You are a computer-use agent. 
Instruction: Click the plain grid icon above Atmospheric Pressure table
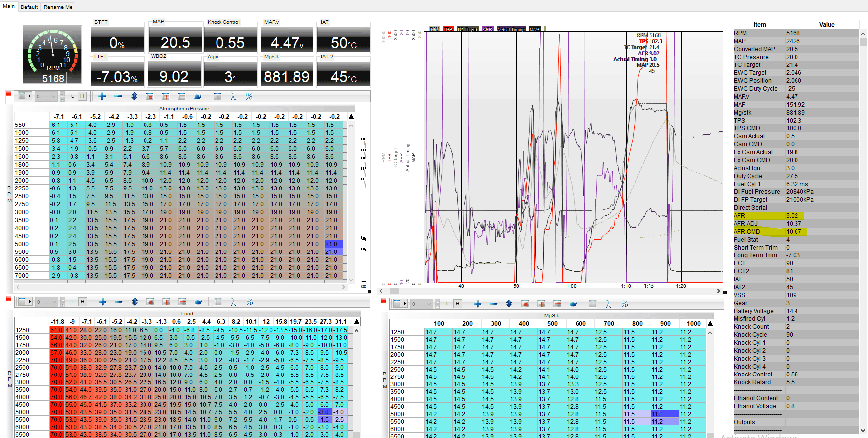[217, 96]
